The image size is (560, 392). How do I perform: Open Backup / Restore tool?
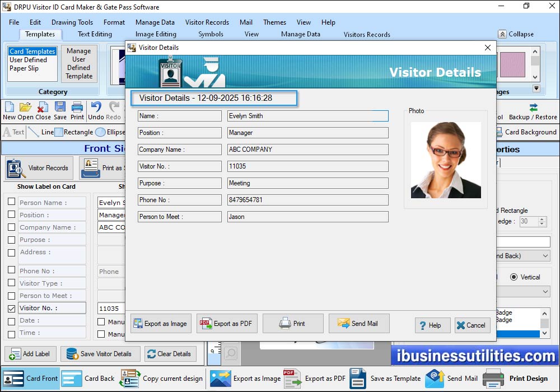tap(533, 111)
